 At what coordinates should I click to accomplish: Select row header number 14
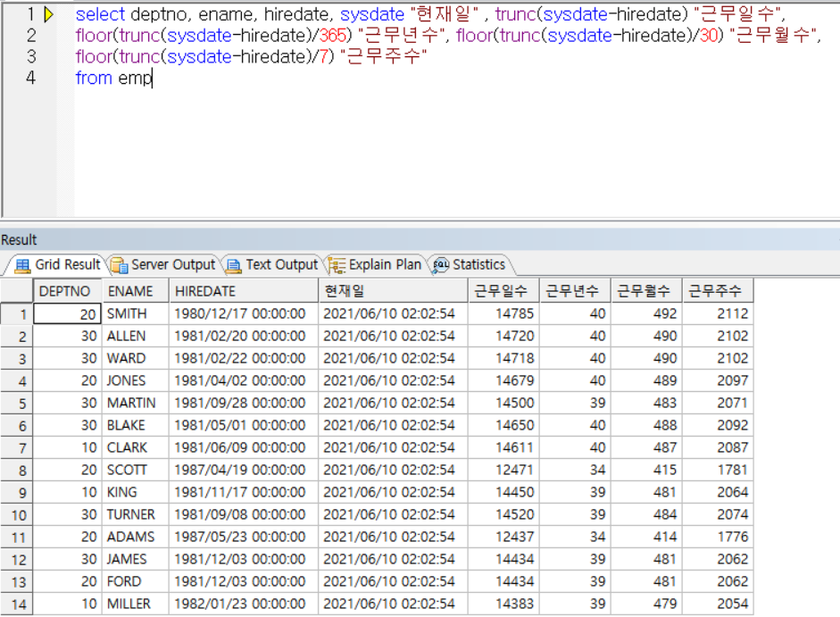[17, 604]
